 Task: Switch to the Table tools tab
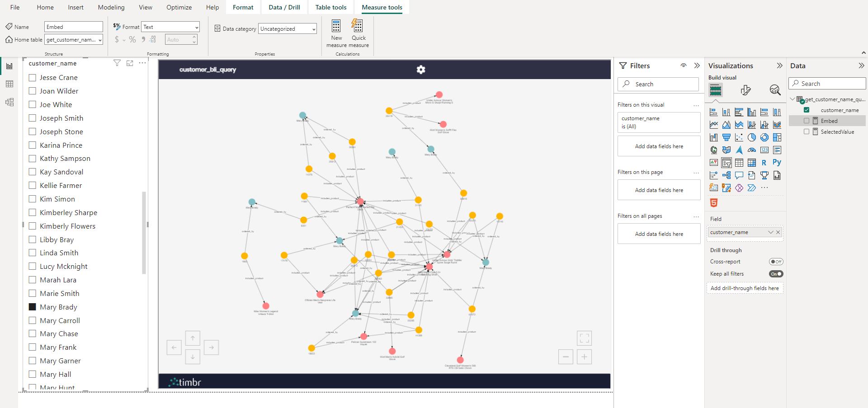click(x=331, y=7)
